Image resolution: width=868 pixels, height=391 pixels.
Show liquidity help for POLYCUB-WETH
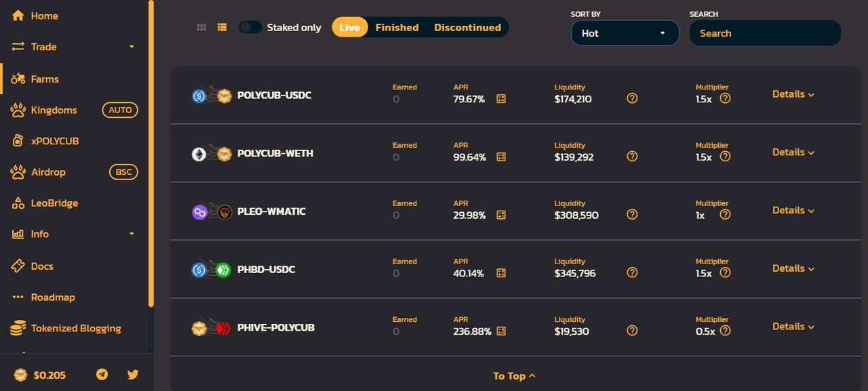point(632,157)
